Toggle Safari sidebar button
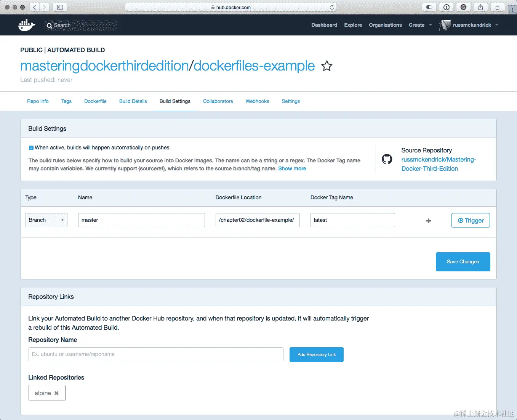The image size is (517, 420). (x=60, y=7)
